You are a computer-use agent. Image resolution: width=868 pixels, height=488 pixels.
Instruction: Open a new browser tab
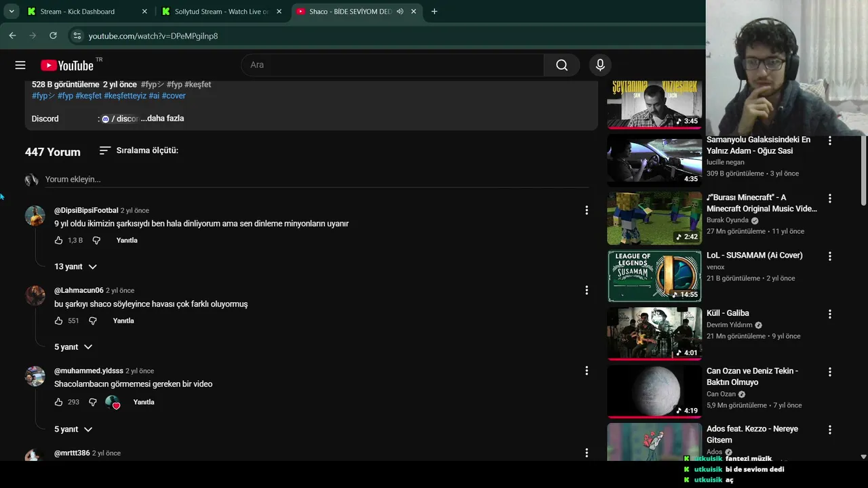click(434, 12)
